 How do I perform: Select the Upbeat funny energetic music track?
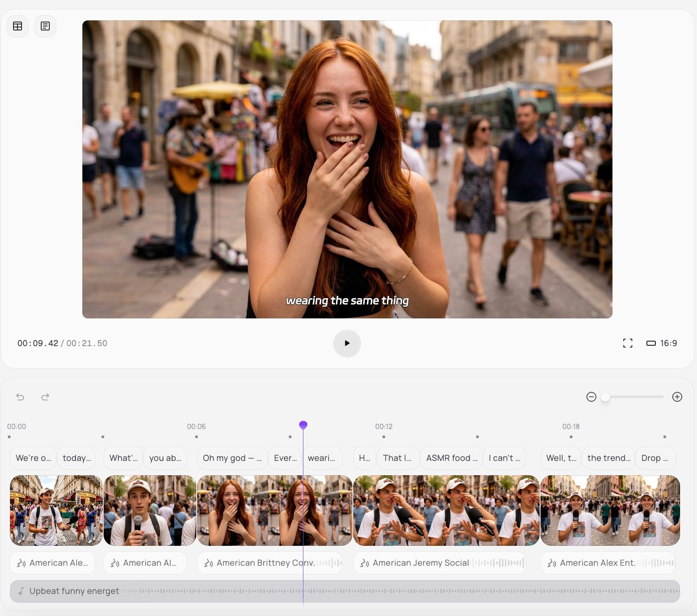tap(345, 591)
